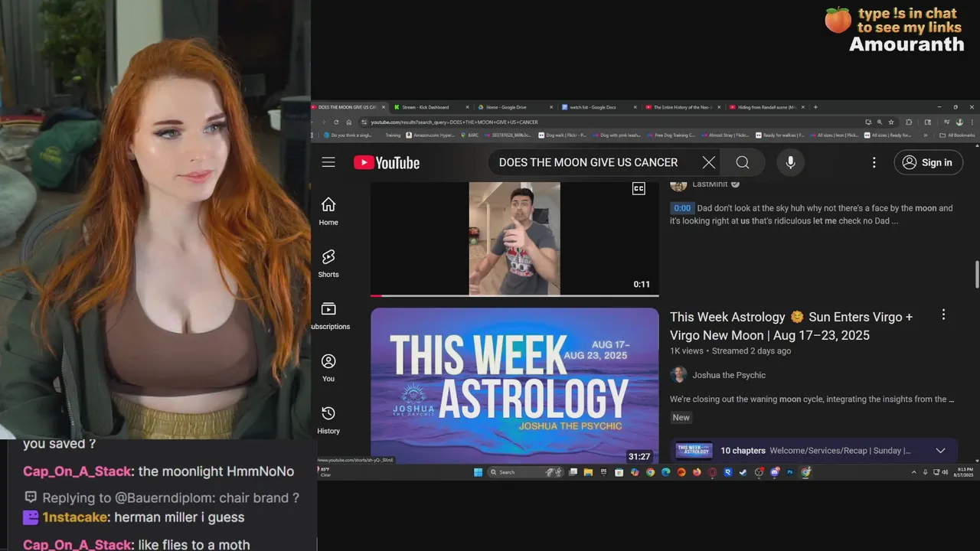This screenshot has height=551, width=980.
Task: Open Amazon.com bookmark
Action: click(x=430, y=135)
